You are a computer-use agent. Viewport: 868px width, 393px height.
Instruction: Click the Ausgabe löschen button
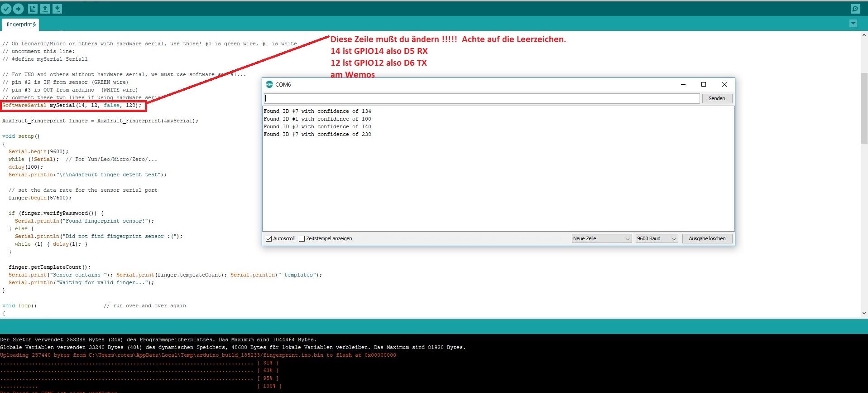coord(707,238)
